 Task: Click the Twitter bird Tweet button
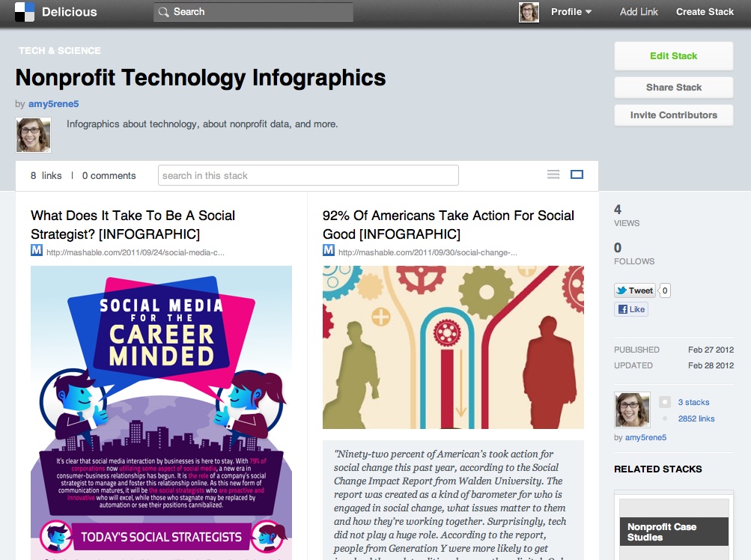coord(635,290)
